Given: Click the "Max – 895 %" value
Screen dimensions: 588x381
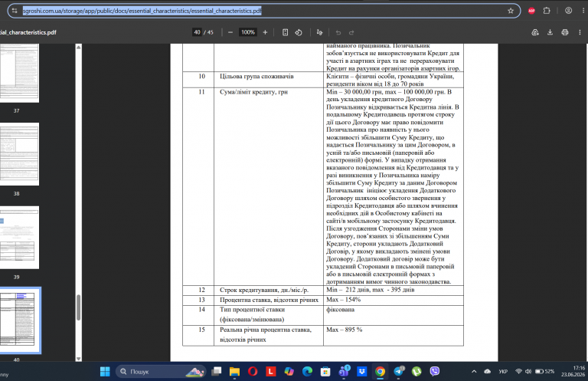Looking at the screenshot, I should (344, 330).
